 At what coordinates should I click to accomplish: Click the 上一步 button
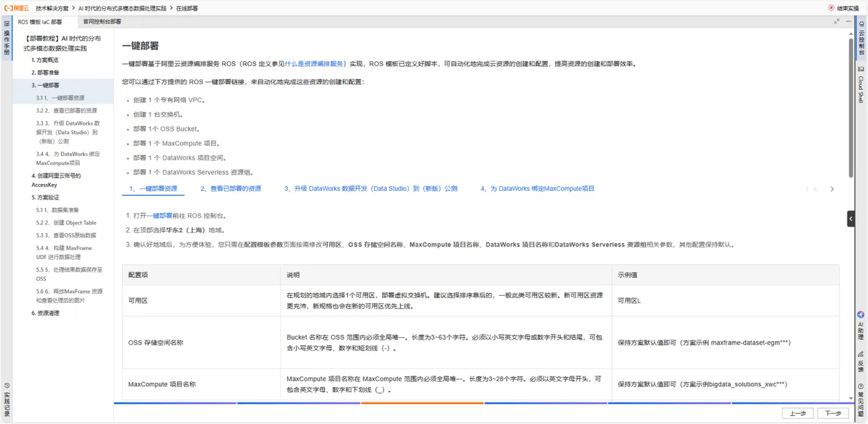[798, 413]
